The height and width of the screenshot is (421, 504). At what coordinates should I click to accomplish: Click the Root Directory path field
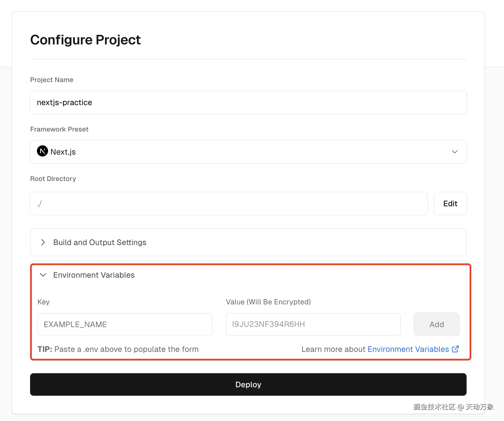point(228,203)
